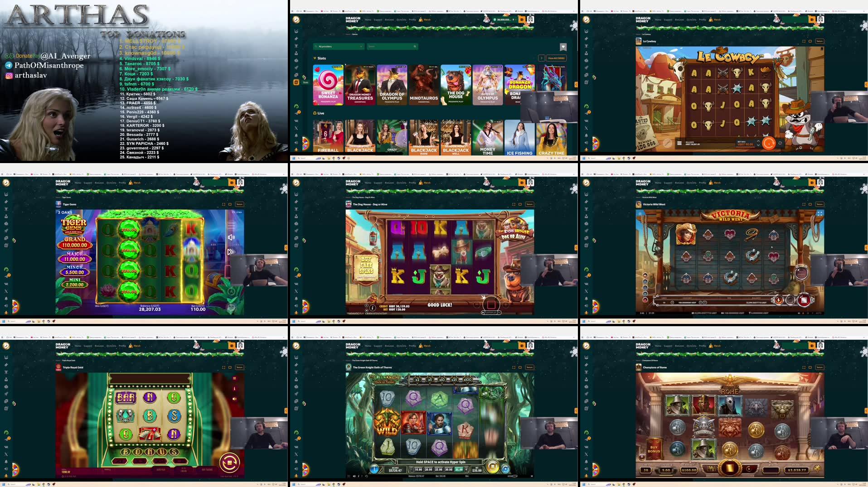Select the Slots category icon in the sidebar
Viewport: 868px width, 487px height.
[x=296, y=82]
